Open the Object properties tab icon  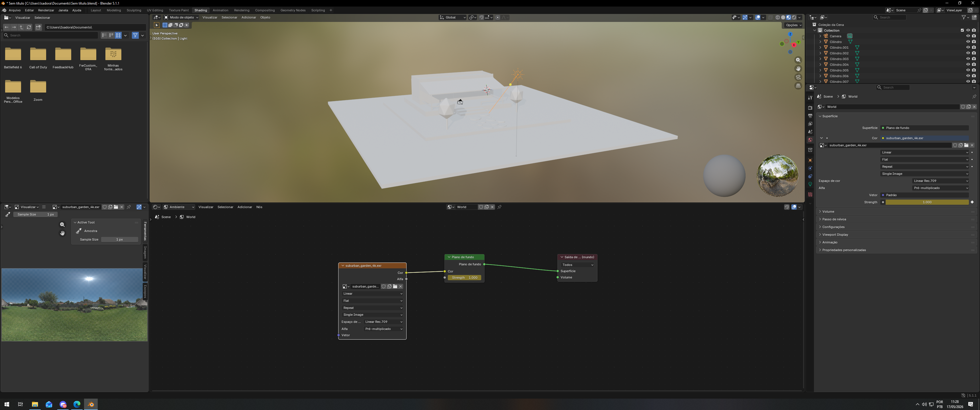[810, 160]
